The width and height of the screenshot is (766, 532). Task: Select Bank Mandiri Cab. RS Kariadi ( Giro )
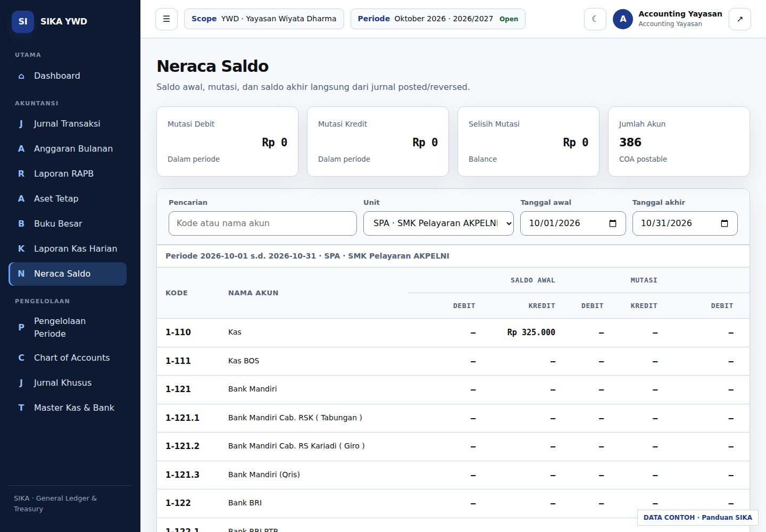point(296,446)
